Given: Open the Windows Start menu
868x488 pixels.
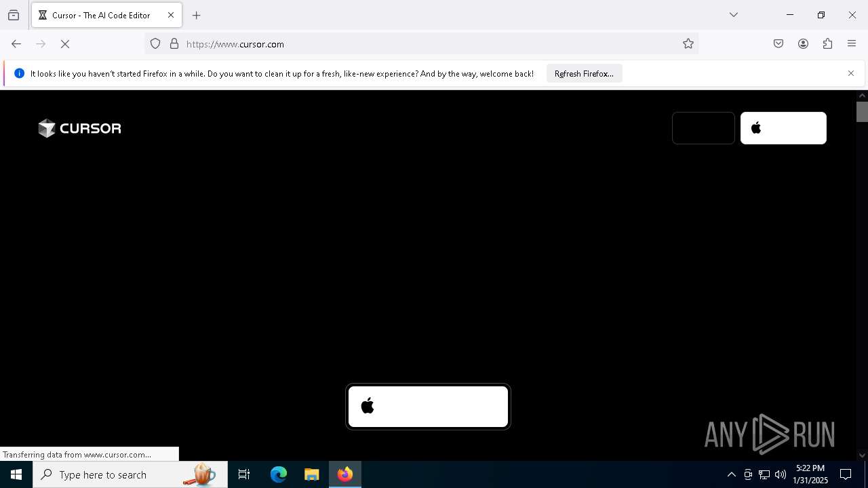Looking at the screenshot, I should [16, 474].
